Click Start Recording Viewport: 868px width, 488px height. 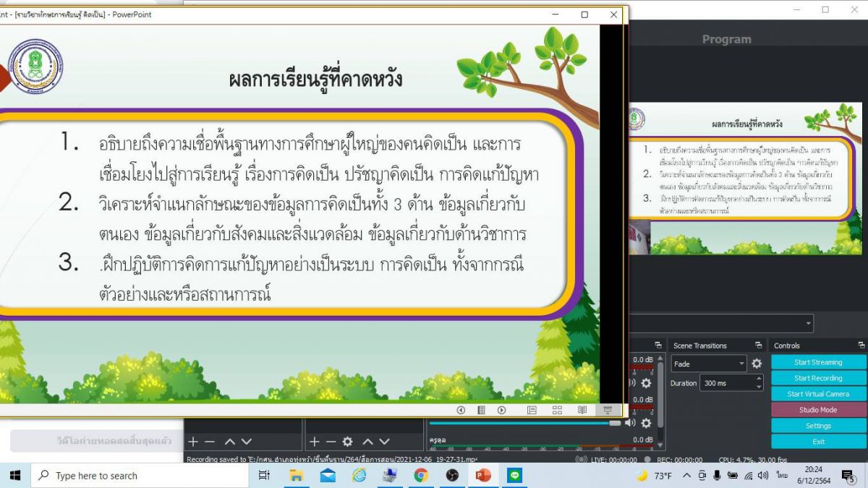818,378
